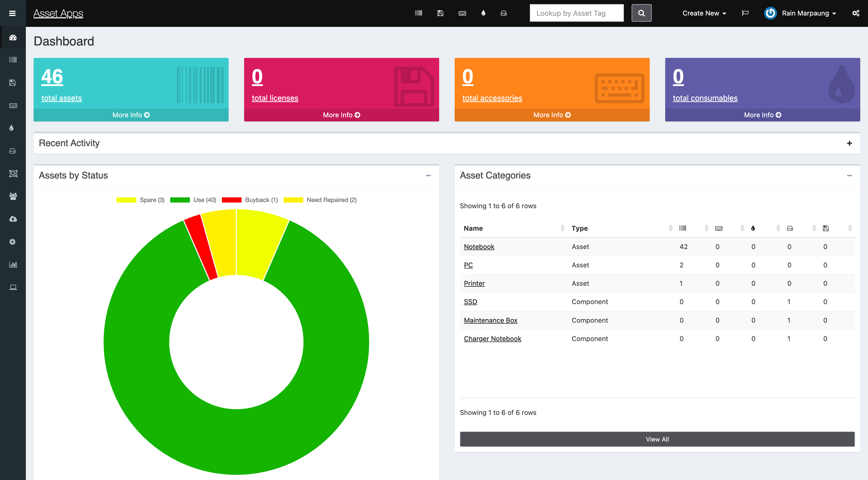Open the People sidebar icon
This screenshot has width=868, height=480.
(13, 196)
